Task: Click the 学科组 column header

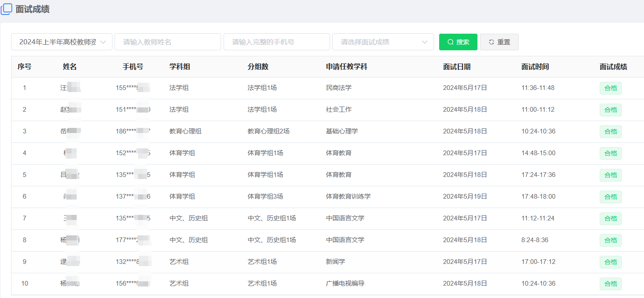Action: point(180,67)
